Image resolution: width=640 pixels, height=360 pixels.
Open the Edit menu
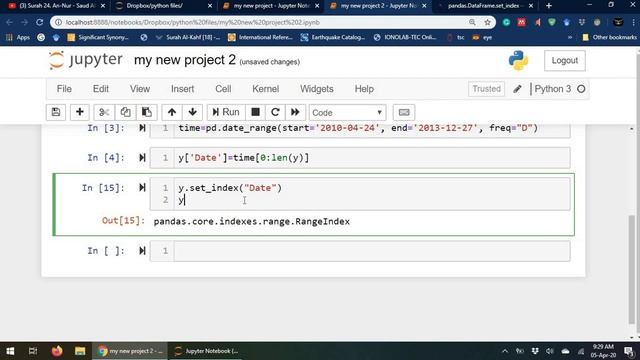(100, 89)
